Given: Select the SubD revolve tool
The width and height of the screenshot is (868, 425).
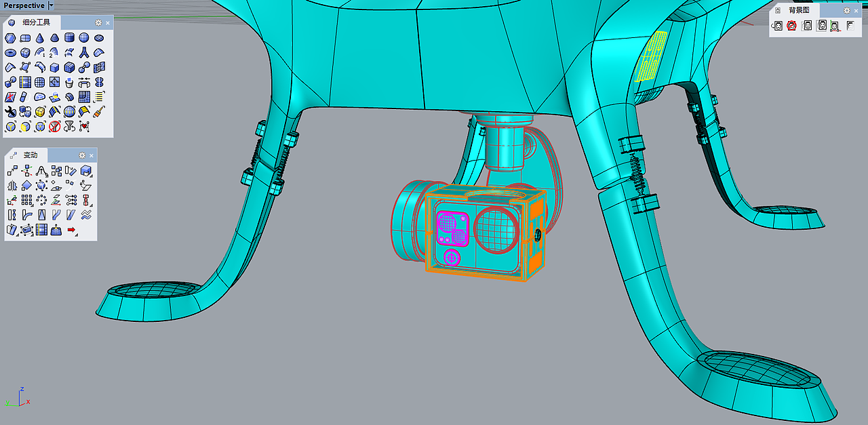Looking at the screenshot, I should 99,52.
